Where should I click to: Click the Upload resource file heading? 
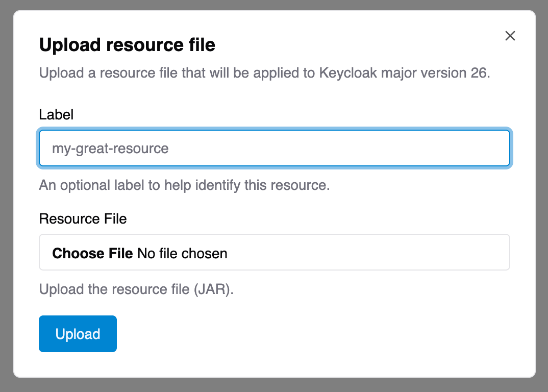click(127, 45)
